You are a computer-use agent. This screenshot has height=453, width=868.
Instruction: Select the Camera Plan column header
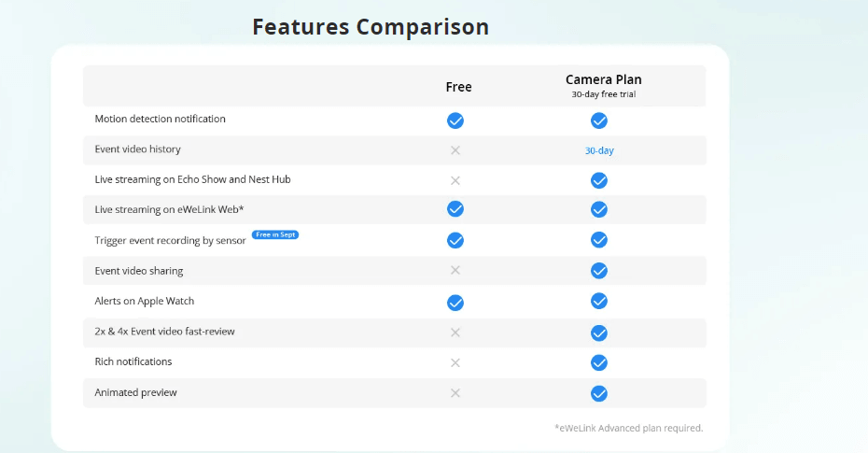pyautogui.click(x=603, y=86)
